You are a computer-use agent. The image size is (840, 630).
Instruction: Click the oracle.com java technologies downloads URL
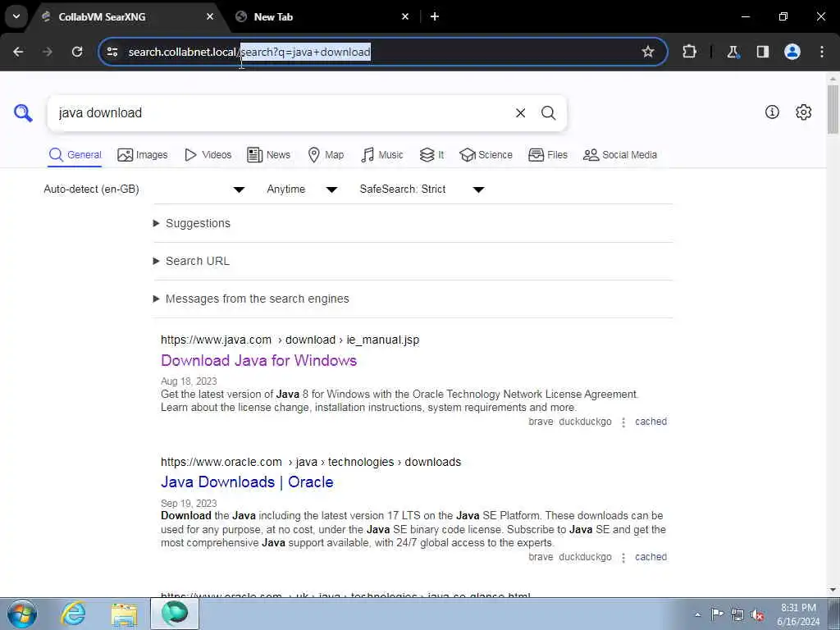tap(311, 462)
